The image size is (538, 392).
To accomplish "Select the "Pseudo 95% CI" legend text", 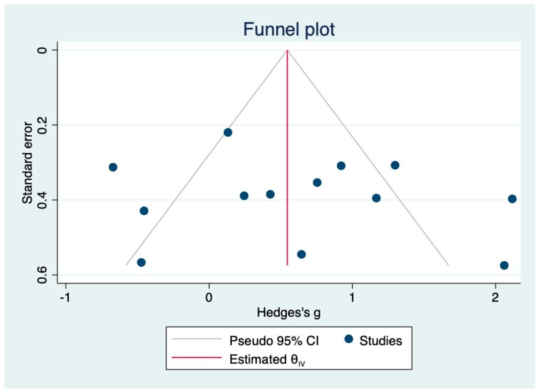I will click(274, 341).
